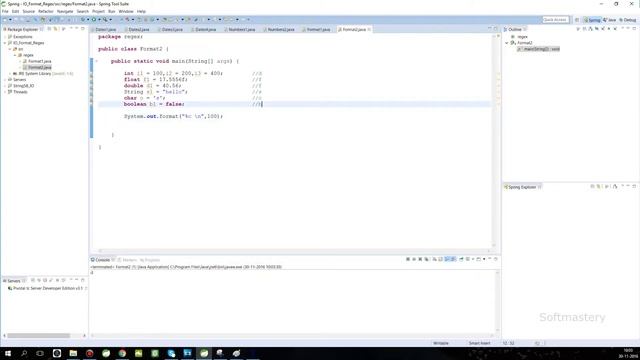
Task: Select the Markers tab
Action: (x=128, y=260)
